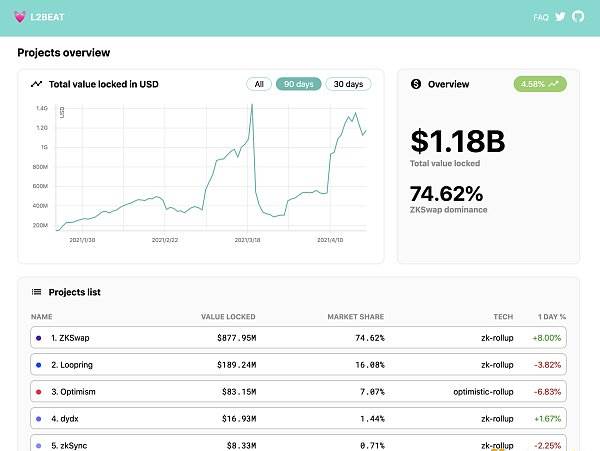
Task: Open the 5. zkSync project row
Action: pyautogui.click(x=298, y=443)
